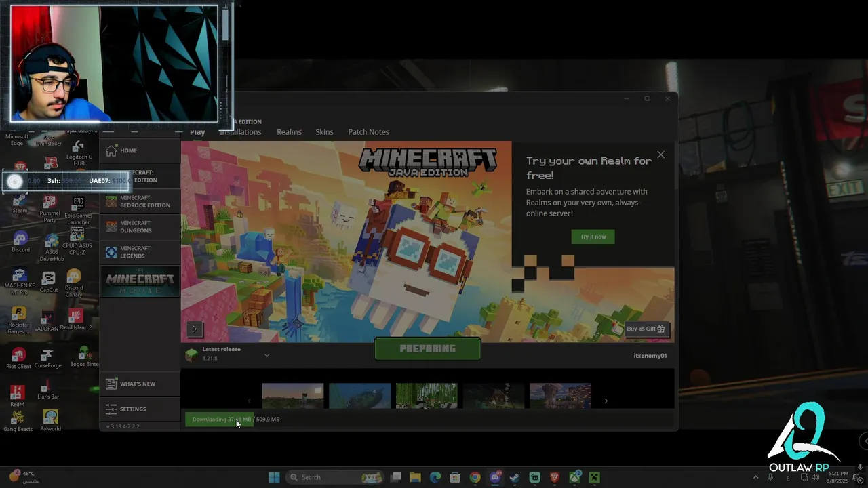The image size is (868, 488).
Task: Switch to the Patch Notes tab
Action: point(368,132)
